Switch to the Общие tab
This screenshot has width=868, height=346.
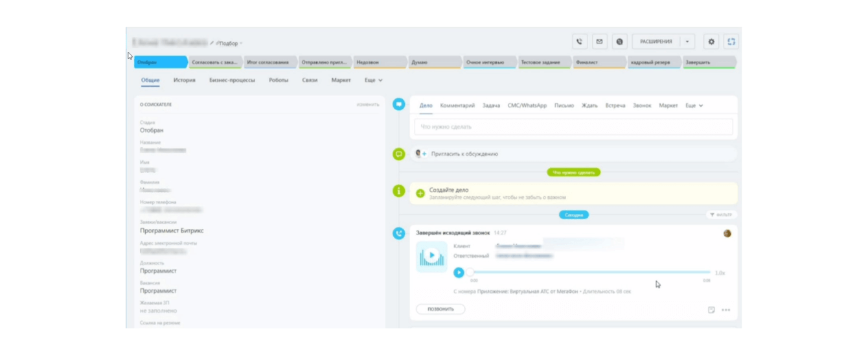[150, 80]
